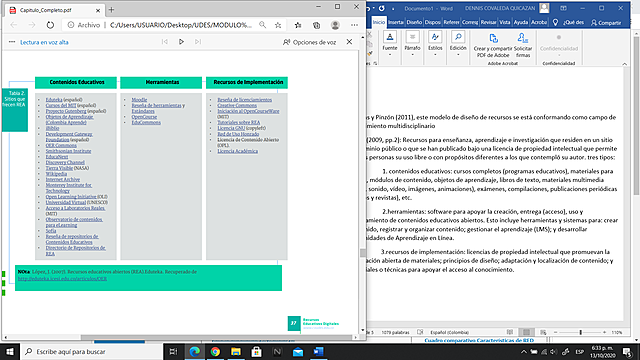This screenshot has width=640, height=360.
Task: Open Word account picture for Dennis Covaleda
Action: point(544,8)
